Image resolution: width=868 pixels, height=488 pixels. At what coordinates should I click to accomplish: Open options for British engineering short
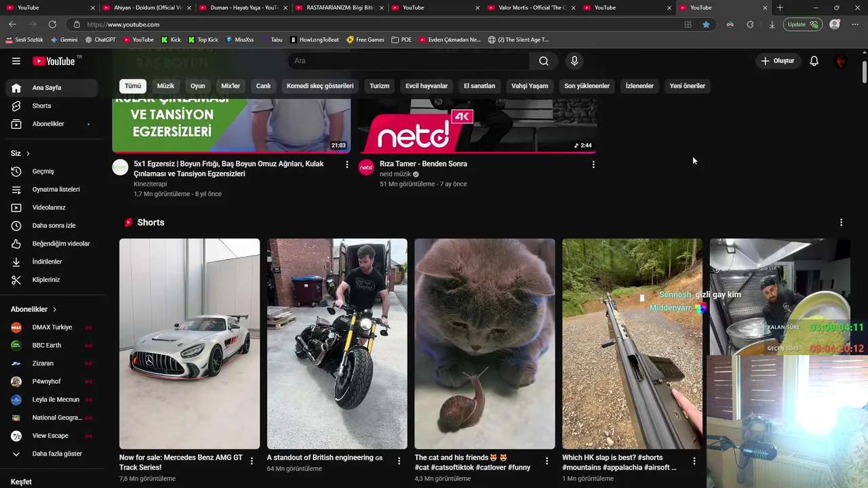(399, 461)
